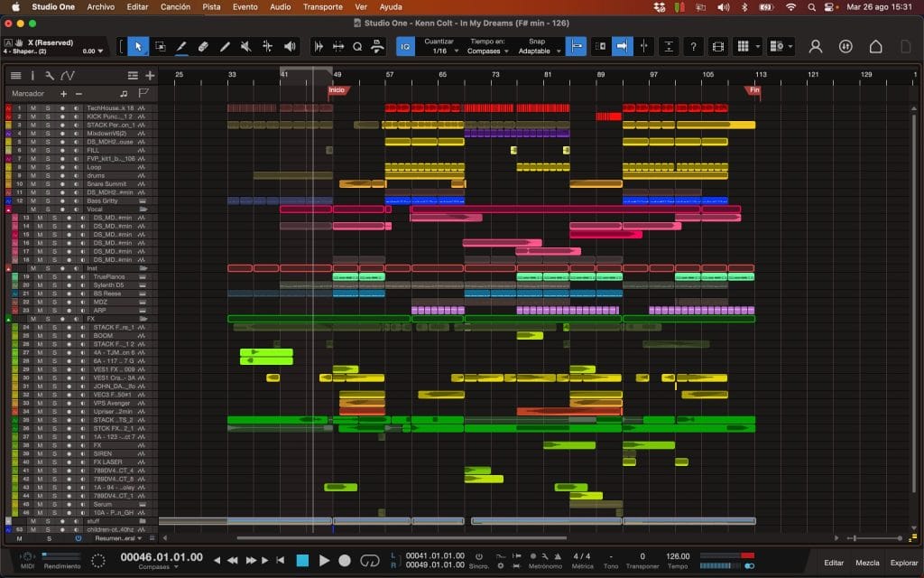This screenshot has width=924, height=578.
Task: Click the Fin marker on the timeline
Action: point(753,90)
